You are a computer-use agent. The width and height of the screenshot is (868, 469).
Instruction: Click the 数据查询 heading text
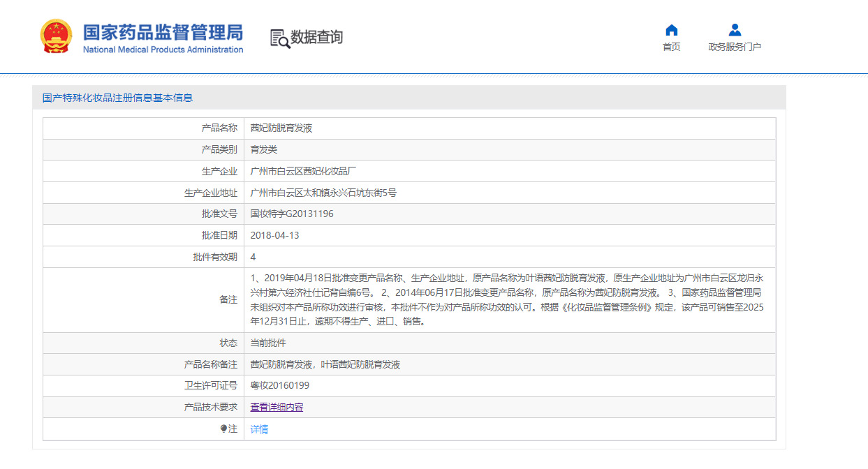(316, 38)
